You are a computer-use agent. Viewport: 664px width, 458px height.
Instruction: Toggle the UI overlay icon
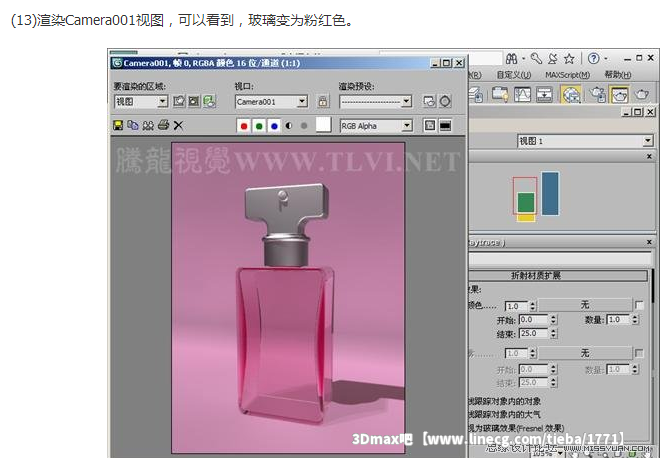click(x=430, y=125)
